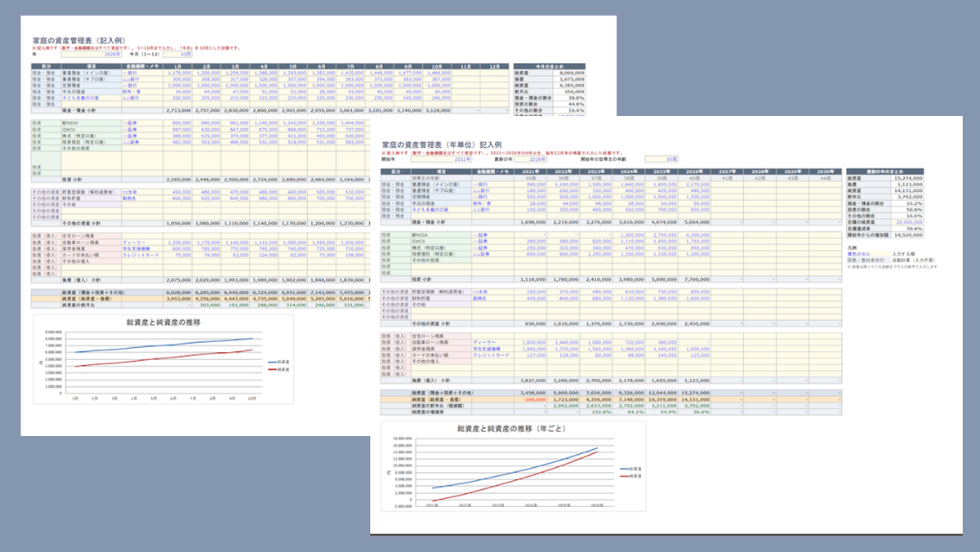The image size is (980, 552).
Task: Click the chart title 総資産と純資産の推移（年ごと）
Action: pyautogui.click(x=510, y=428)
